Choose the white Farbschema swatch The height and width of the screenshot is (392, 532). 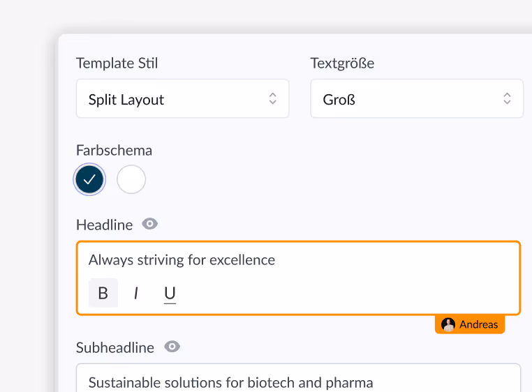[131, 179]
